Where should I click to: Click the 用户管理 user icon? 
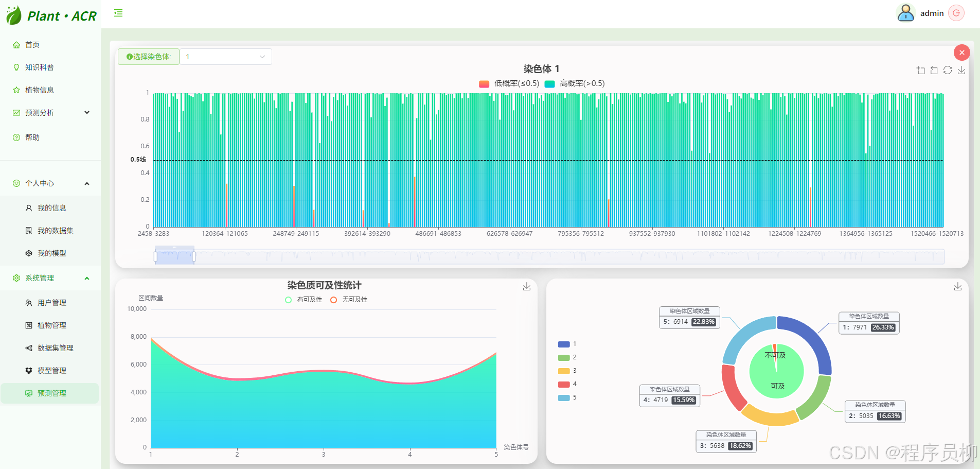tap(29, 303)
